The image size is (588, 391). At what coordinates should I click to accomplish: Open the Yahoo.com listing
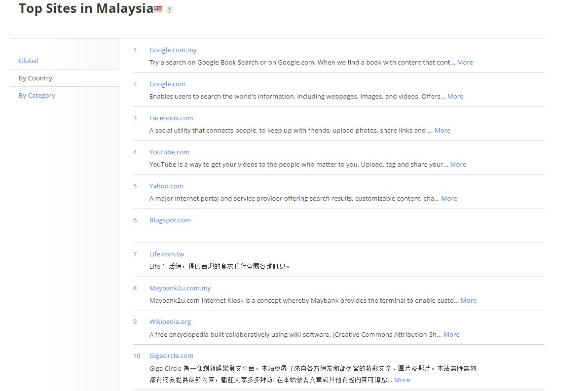(166, 186)
